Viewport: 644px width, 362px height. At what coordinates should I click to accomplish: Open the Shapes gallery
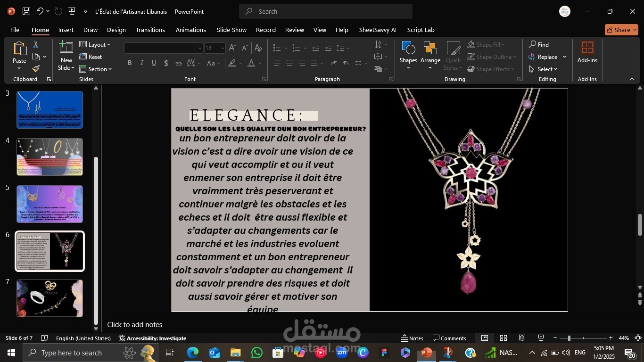click(408, 56)
